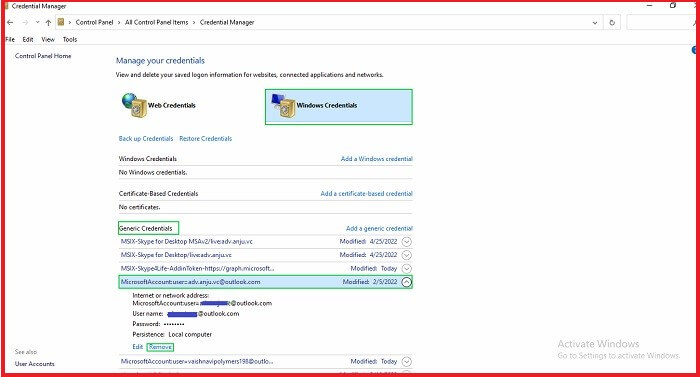Open User Accounts under See also

pyautogui.click(x=35, y=364)
